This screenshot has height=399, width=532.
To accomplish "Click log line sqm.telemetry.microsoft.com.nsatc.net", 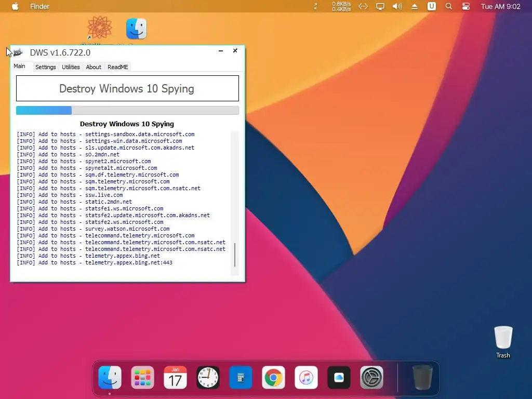I will [109, 188].
